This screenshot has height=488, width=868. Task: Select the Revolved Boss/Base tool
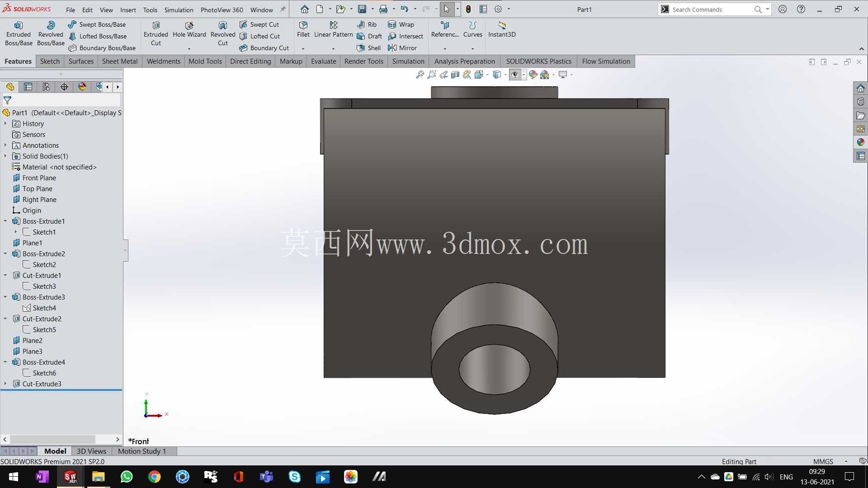tap(51, 34)
